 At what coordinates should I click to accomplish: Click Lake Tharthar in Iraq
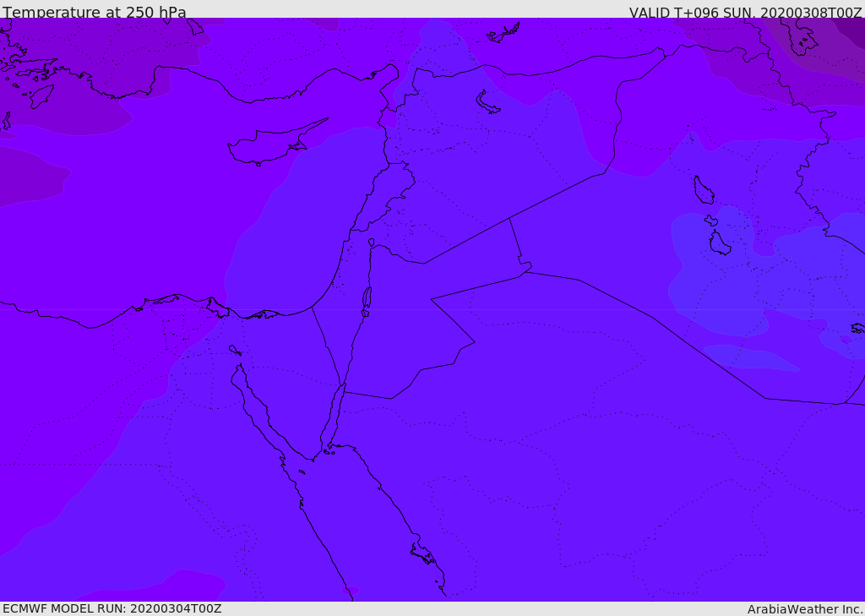click(x=703, y=191)
